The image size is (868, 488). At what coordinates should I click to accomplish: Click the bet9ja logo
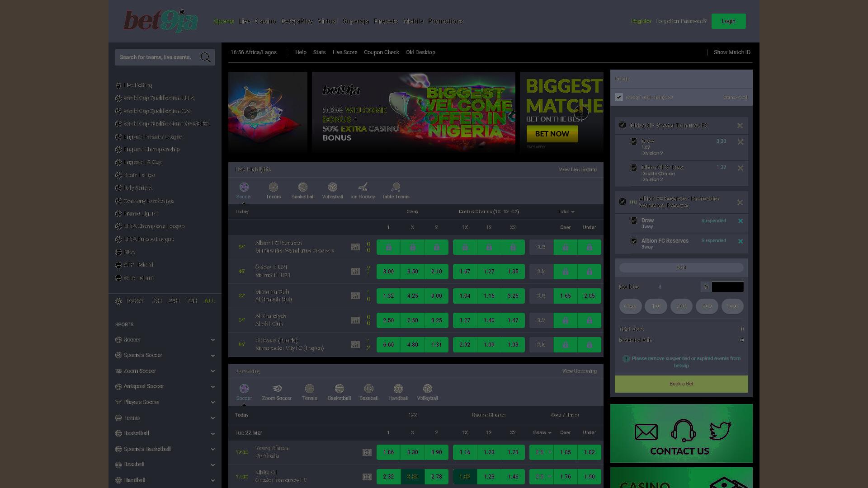(160, 21)
